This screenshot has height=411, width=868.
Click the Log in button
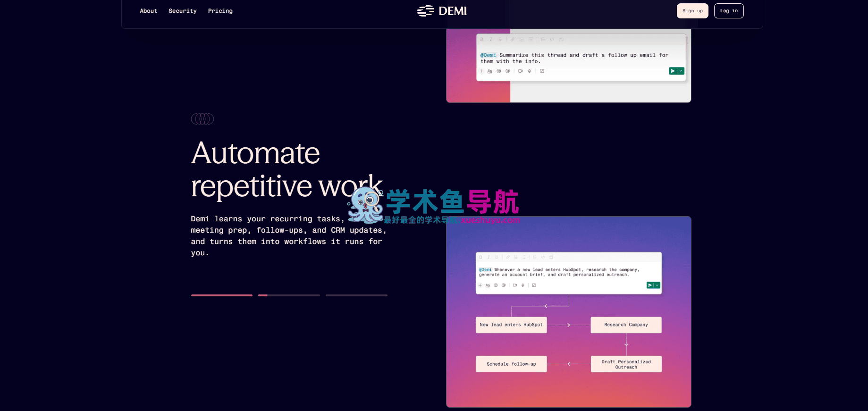pos(729,11)
